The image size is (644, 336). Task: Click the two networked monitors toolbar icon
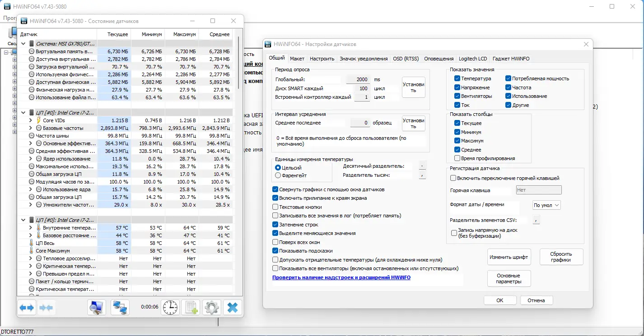[x=120, y=308]
